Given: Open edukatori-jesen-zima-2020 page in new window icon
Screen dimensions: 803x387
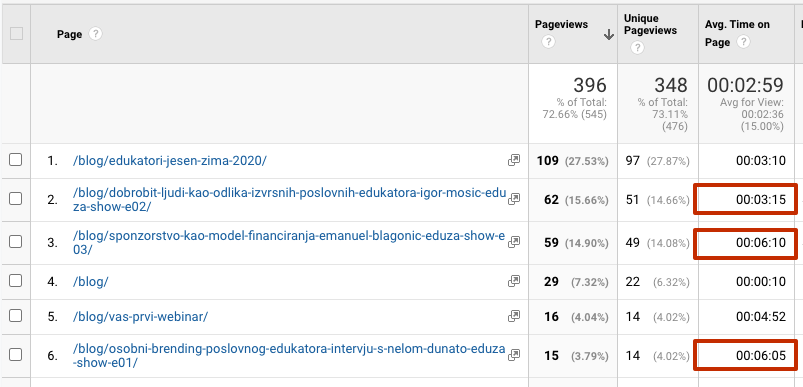Looking at the screenshot, I should [x=514, y=160].
